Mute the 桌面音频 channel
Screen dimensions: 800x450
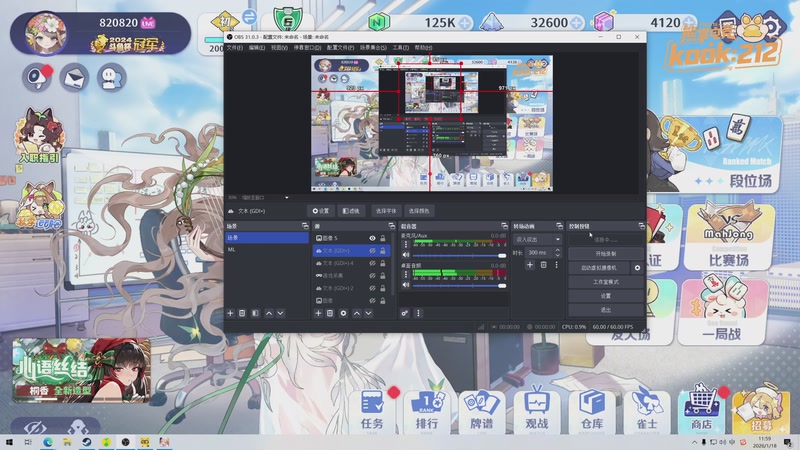pyautogui.click(x=406, y=285)
